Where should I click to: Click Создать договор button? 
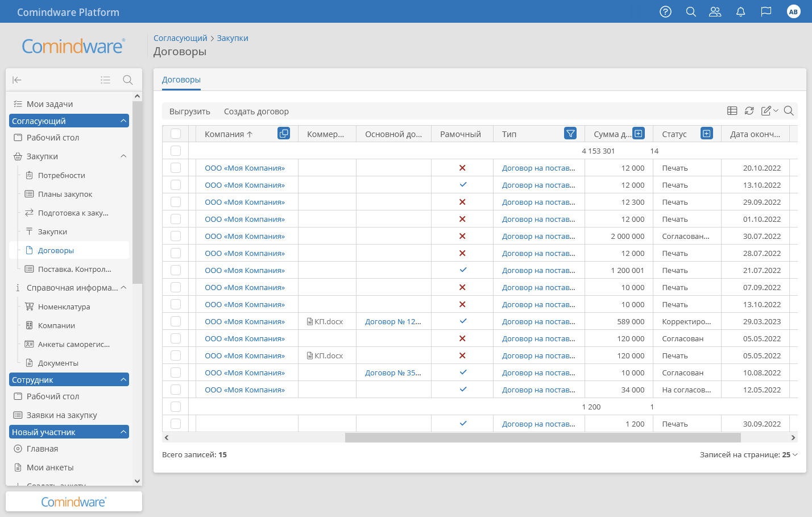pyautogui.click(x=256, y=111)
